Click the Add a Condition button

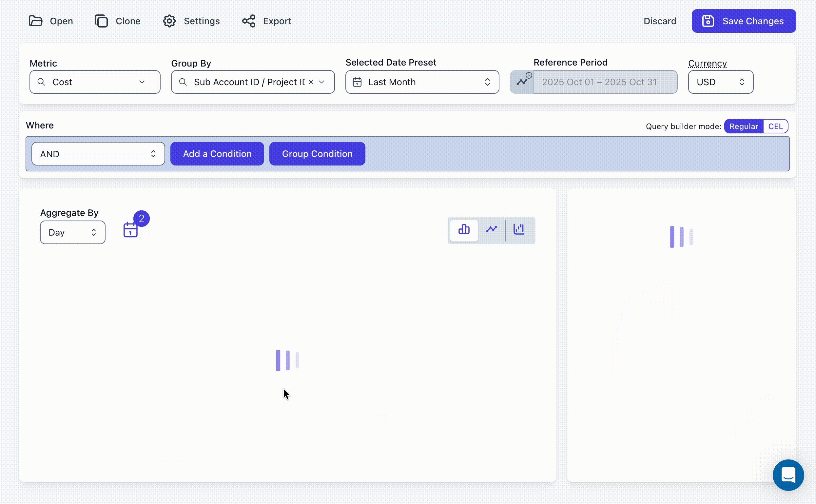[x=217, y=154]
